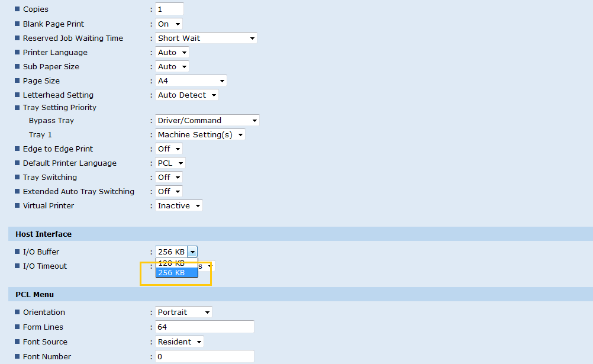Open the Blank Page Print dropdown
Viewport: 593px width, 364px height.
169,24
